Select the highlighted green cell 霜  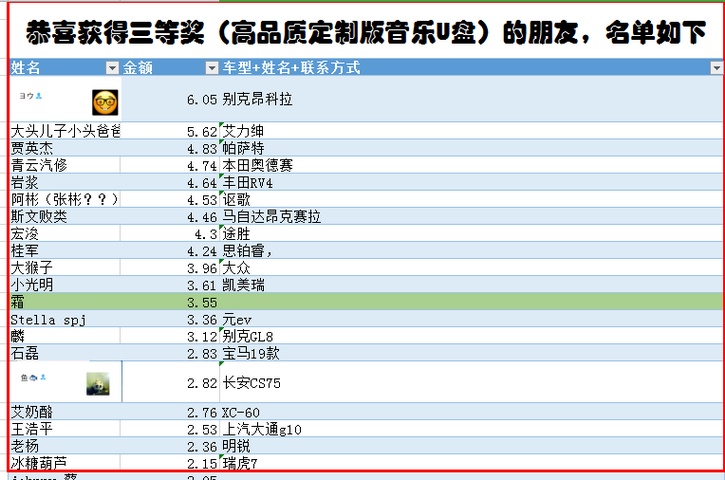point(65,302)
